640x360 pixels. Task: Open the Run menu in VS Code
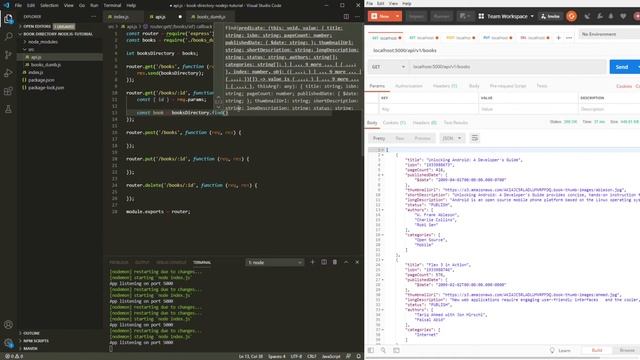click(94, 5)
